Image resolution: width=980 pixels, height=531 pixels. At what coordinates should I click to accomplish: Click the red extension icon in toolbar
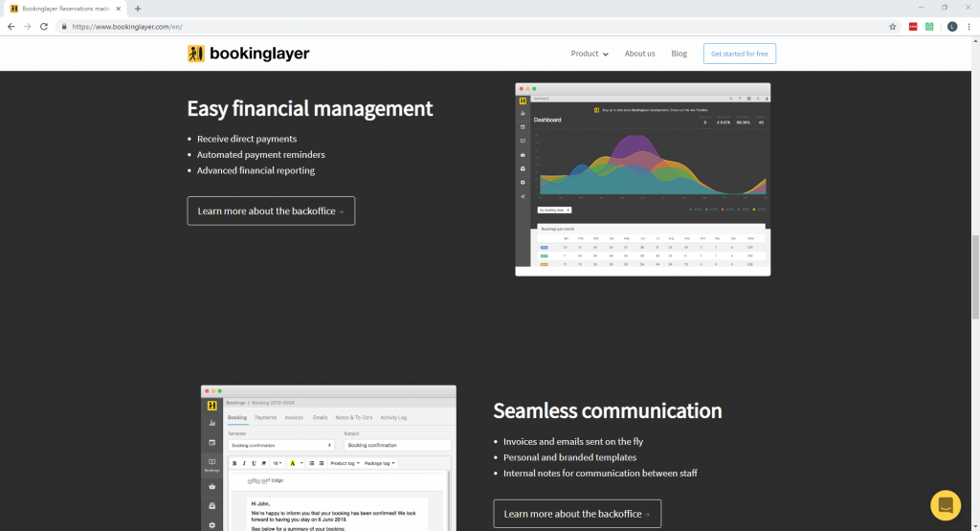click(913, 27)
